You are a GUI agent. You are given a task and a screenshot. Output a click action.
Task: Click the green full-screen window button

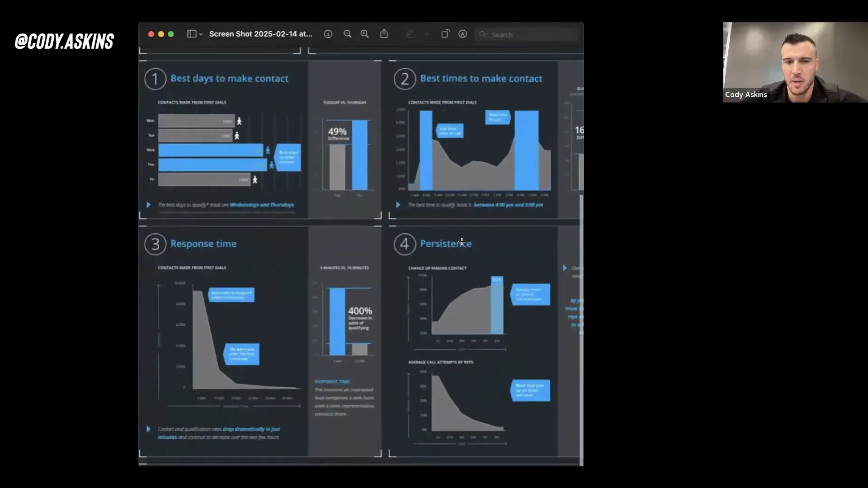click(171, 34)
